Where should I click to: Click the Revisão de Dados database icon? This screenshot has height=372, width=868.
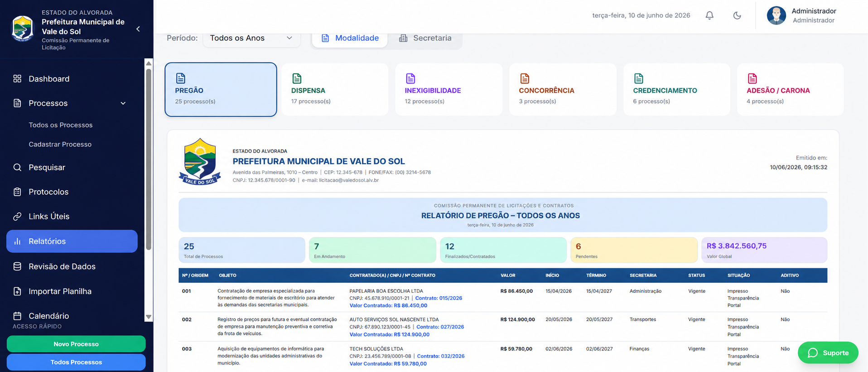click(x=17, y=266)
